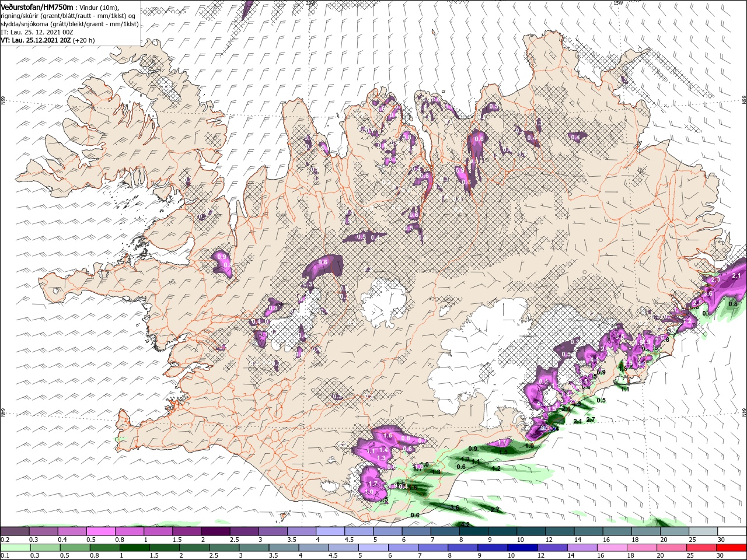This screenshot has width=747, height=560.
Task: Click the '4.2' rainfall value near bottom edge
Action: tap(465, 524)
